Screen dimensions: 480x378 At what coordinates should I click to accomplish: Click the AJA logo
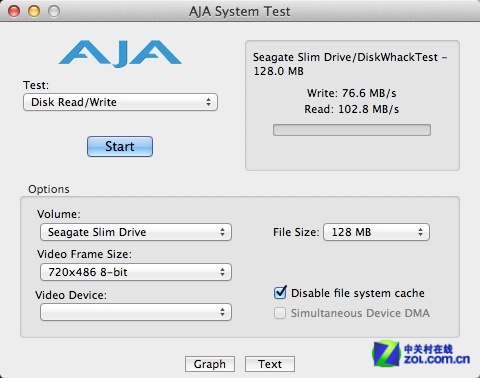120,53
